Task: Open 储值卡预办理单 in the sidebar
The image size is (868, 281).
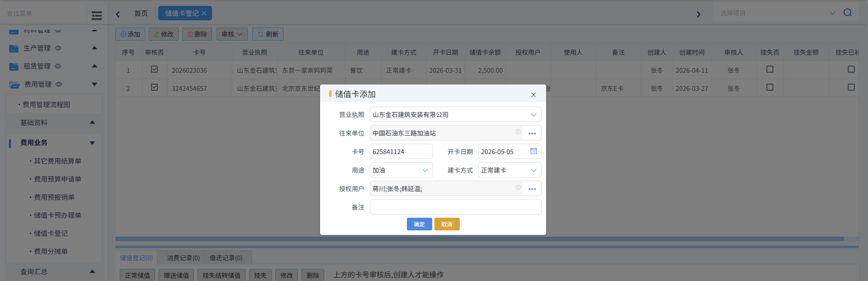Action: [57, 215]
